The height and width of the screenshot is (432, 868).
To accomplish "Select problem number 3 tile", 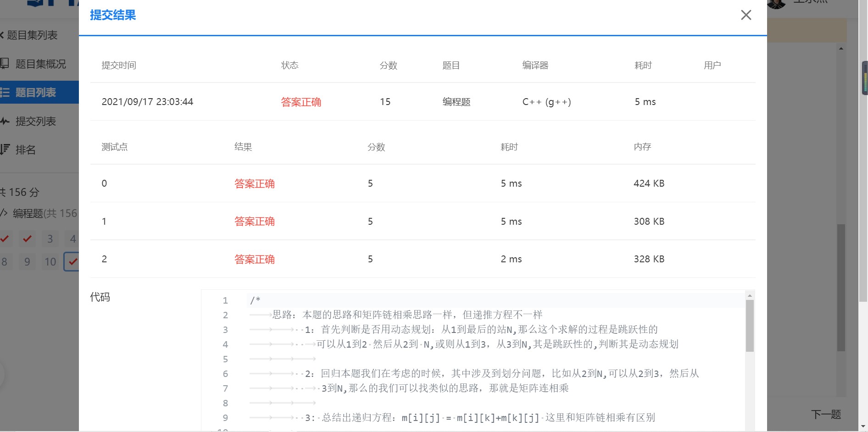I will pyautogui.click(x=50, y=238).
